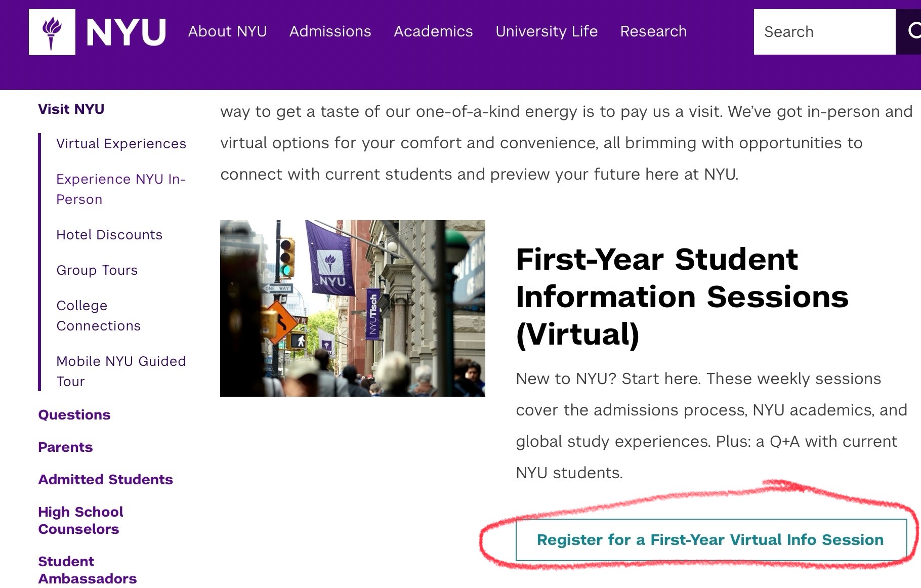Open the About NYU menu
This screenshot has height=588, width=921.
click(x=227, y=31)
